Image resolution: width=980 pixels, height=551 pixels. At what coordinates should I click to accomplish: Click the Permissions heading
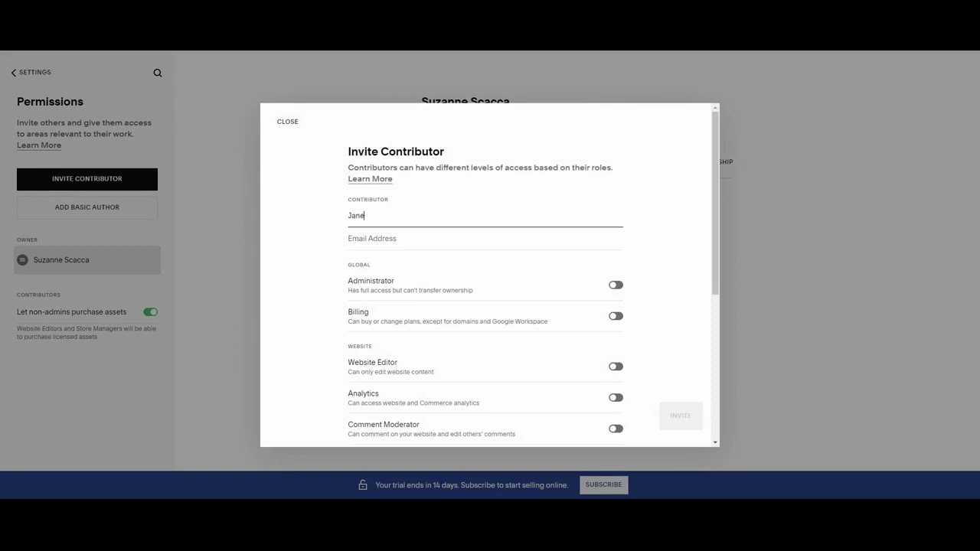point(50,102)
